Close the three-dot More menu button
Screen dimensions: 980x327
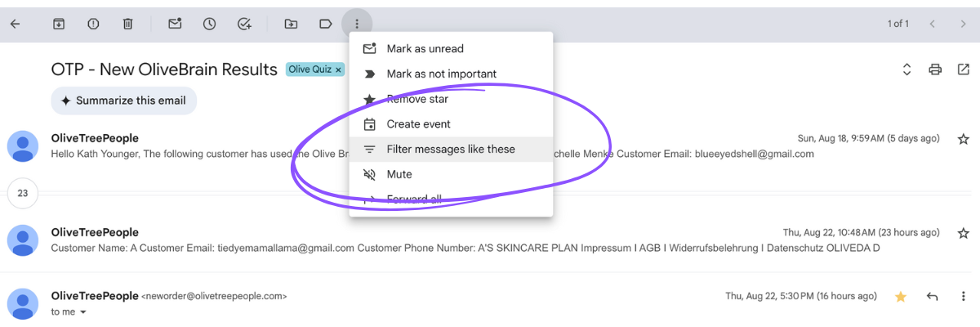click(357, 24)
